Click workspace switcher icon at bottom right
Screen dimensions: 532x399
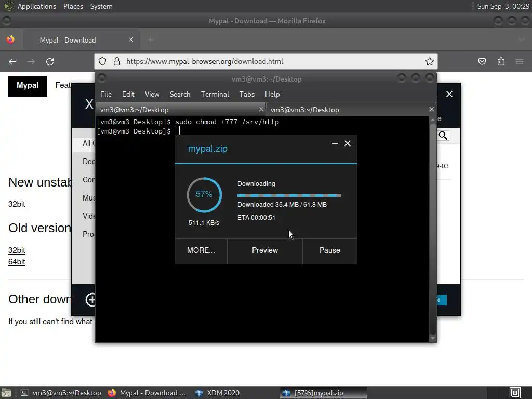tap(515, 393)
